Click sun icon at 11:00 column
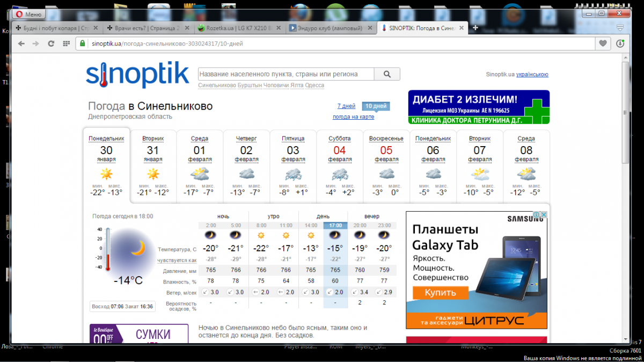The width and height of the screenshot is (644, 362). (286, 235)
